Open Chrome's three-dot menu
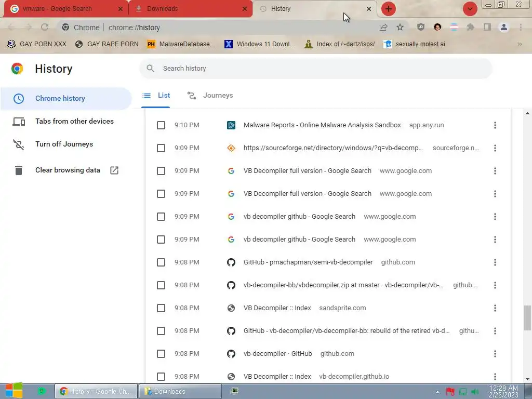532x399 pixels. coord(521,27)
